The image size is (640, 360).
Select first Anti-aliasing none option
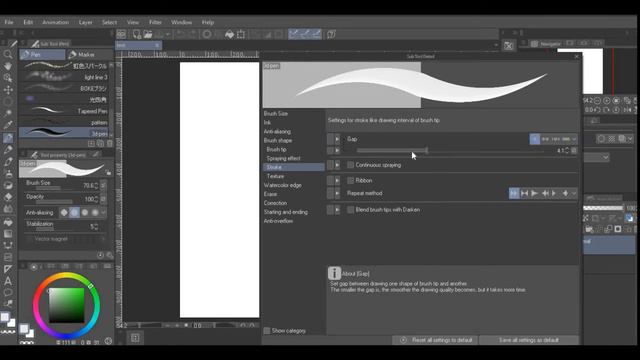click(64, 213)
